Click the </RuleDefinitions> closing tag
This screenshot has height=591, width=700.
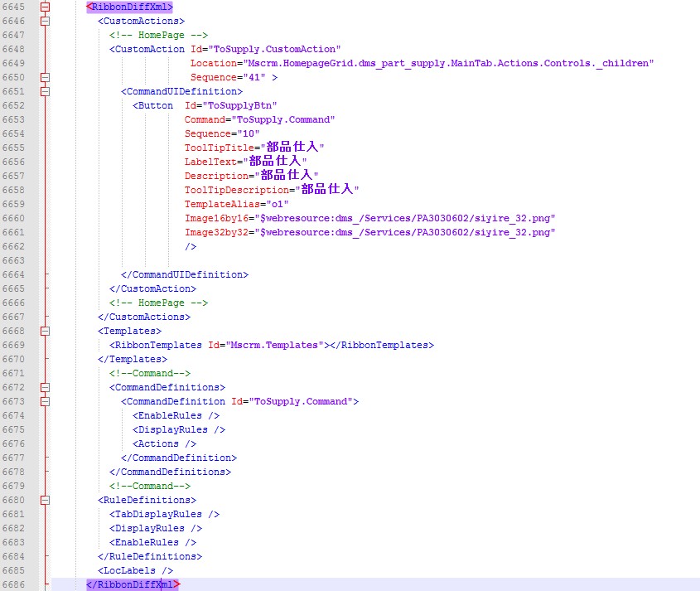click(150, 557)
